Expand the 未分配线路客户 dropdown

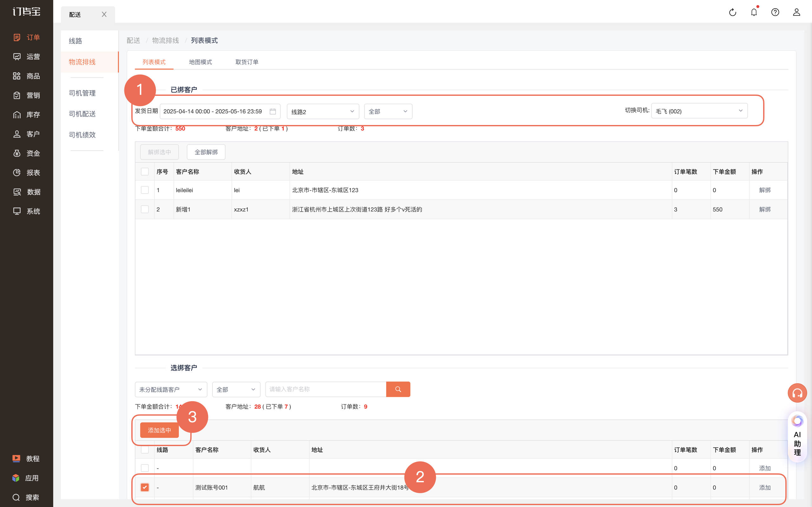point(171,390)
